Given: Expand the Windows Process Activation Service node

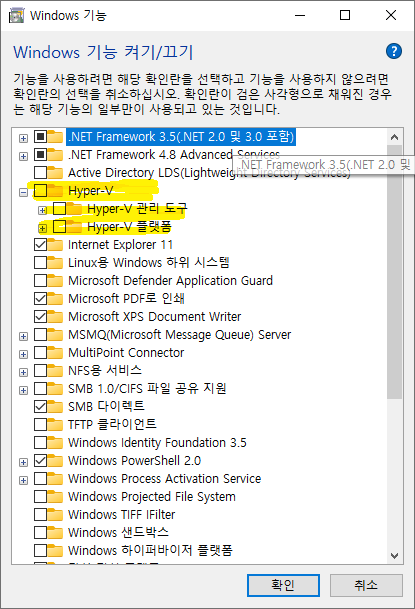Looking at the screenshot, I should click(24, 480).
